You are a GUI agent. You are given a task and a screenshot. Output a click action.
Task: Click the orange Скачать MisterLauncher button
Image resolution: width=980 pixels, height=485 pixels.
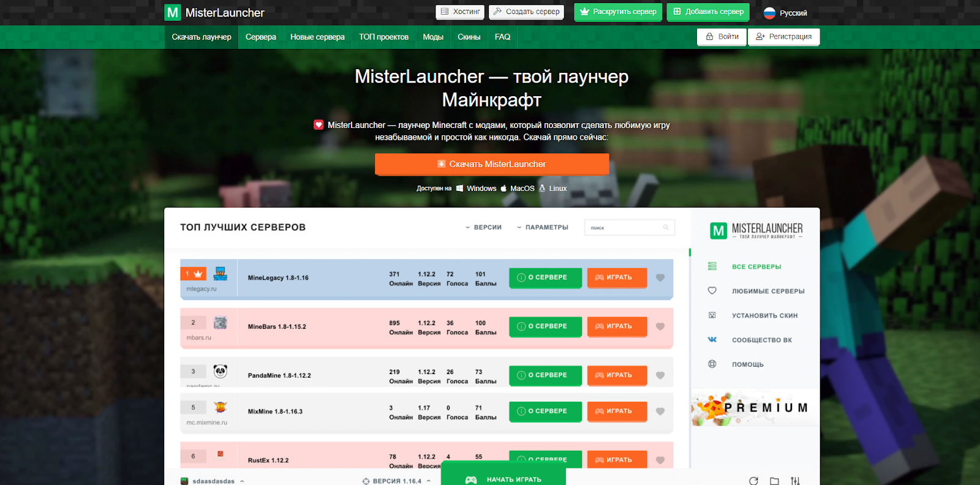492,164
